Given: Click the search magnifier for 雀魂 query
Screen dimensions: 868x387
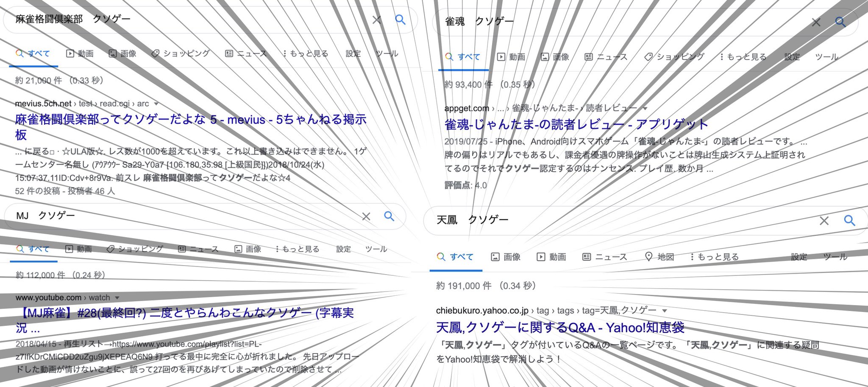Looking at the screenshot, I should [x=840, y=22].
